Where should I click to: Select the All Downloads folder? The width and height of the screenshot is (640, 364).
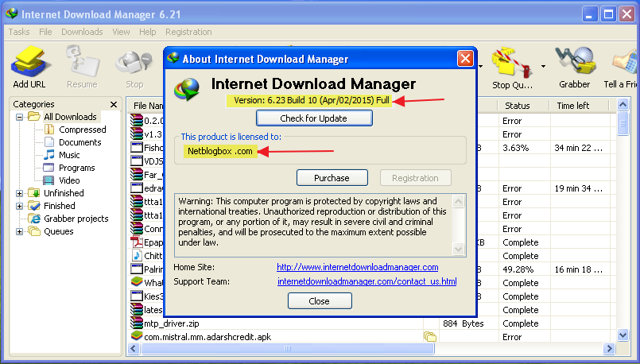tap(70, 117)
